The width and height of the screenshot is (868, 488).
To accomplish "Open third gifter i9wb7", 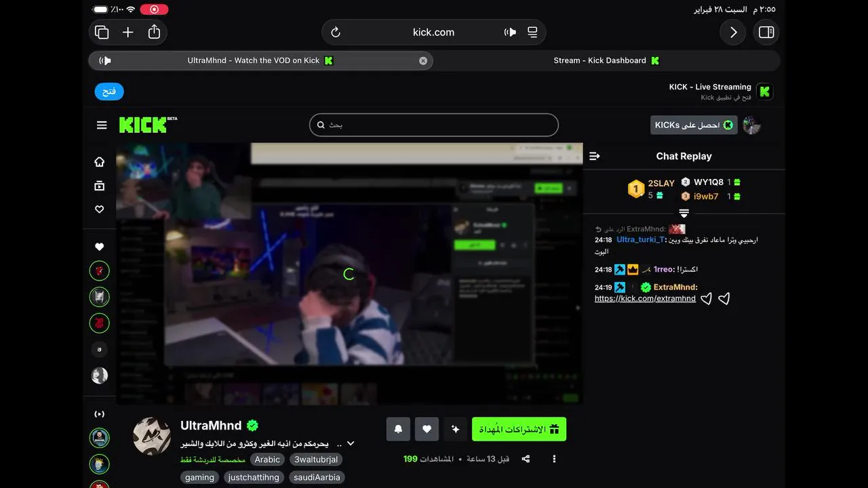I will point(706,197).
